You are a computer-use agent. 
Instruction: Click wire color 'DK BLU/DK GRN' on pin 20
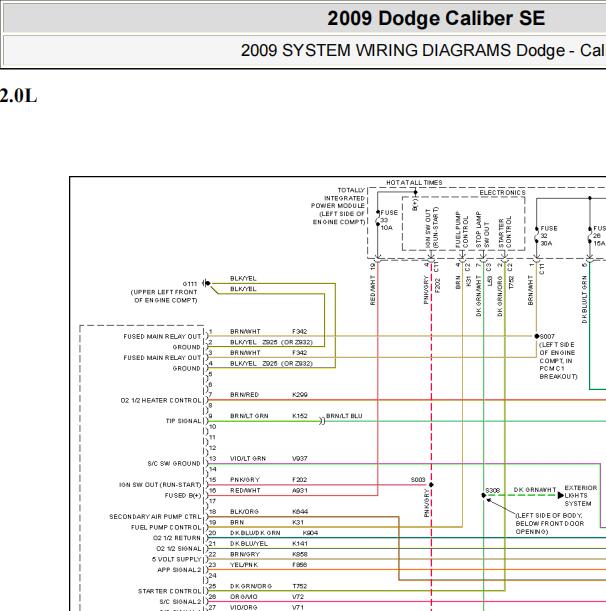click(255, 533)
